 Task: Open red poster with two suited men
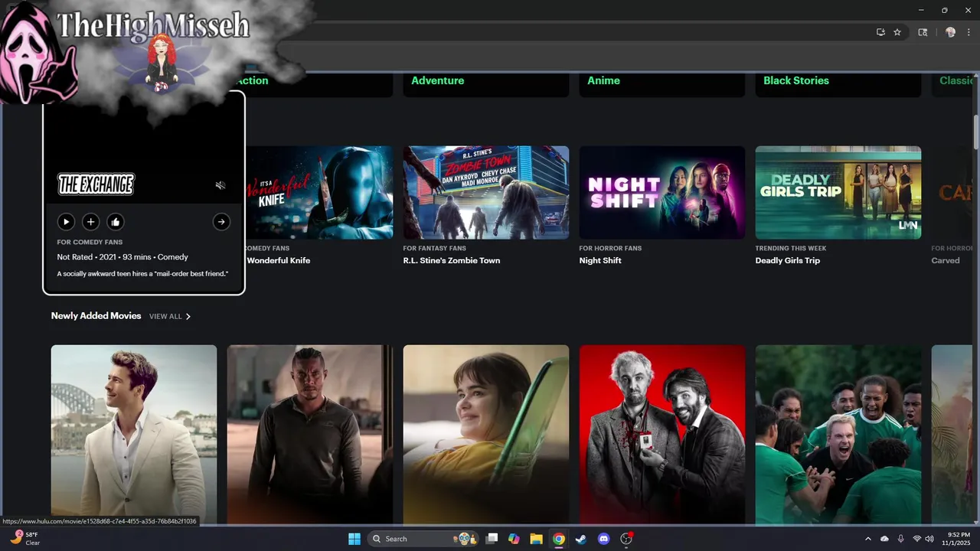click(662, 434)
